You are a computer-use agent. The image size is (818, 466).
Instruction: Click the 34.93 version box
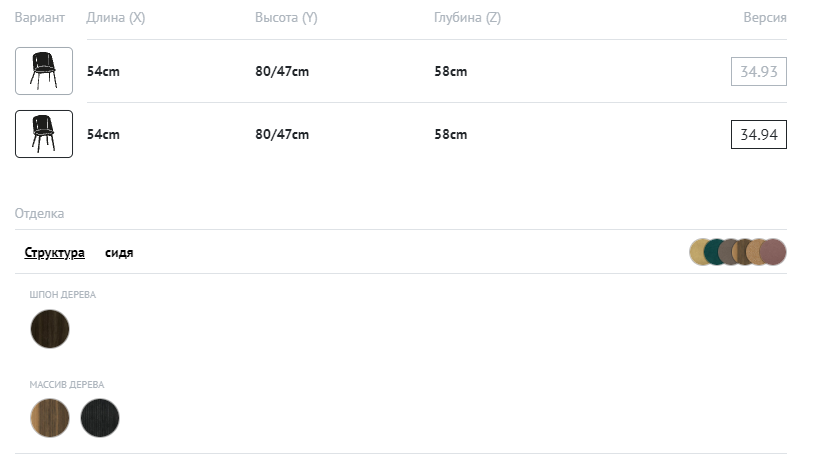[x=759, y=72]
